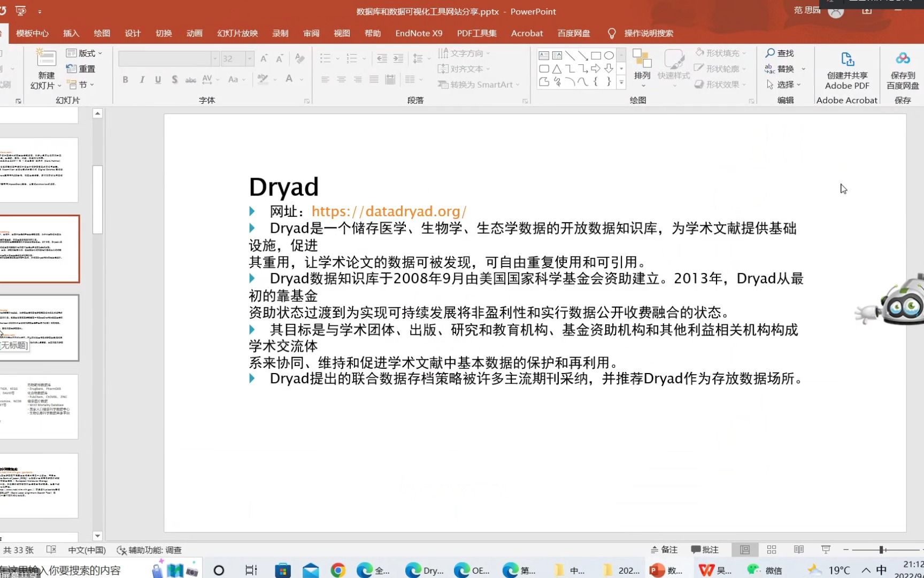Click the zoom slider handle
Screen dimensions: 924x578
pos(881,550)
